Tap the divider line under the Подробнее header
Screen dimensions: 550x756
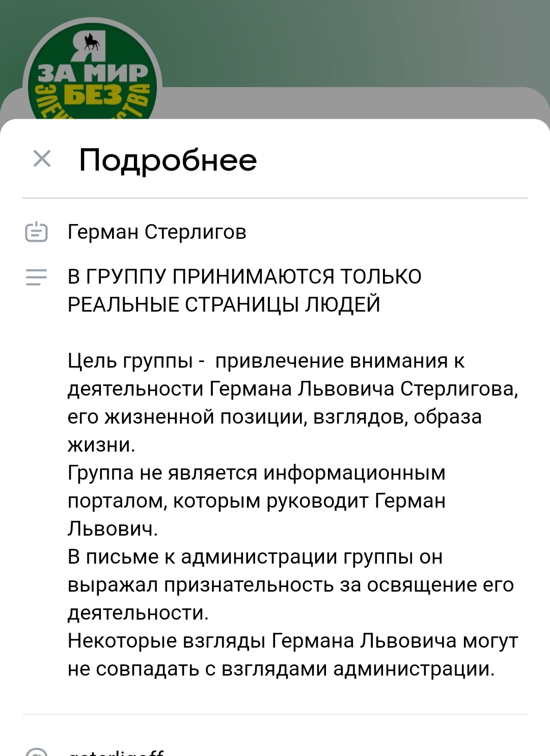click(275, 198)
